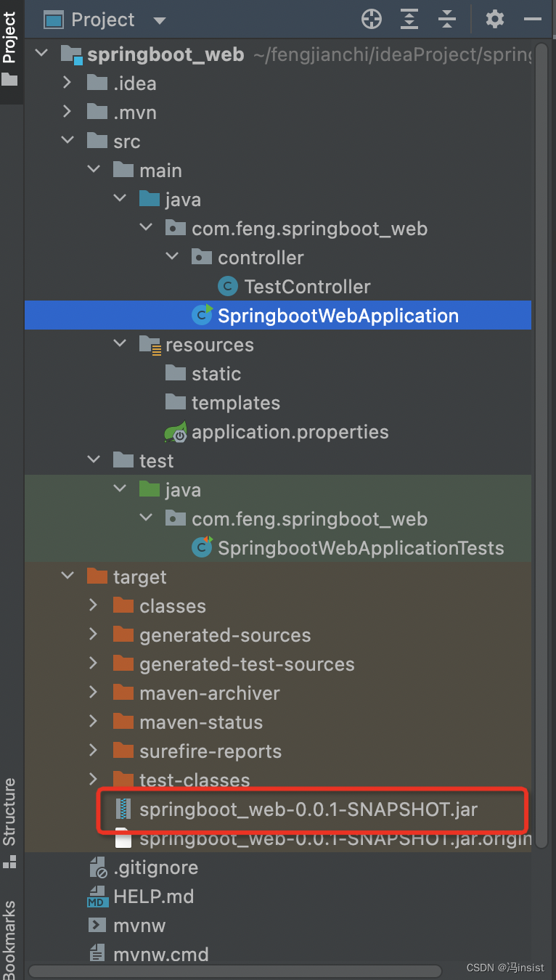Screen dimensions: 556x980
Task: Click the Select Opened File crosshair icon
Action: 371,20
